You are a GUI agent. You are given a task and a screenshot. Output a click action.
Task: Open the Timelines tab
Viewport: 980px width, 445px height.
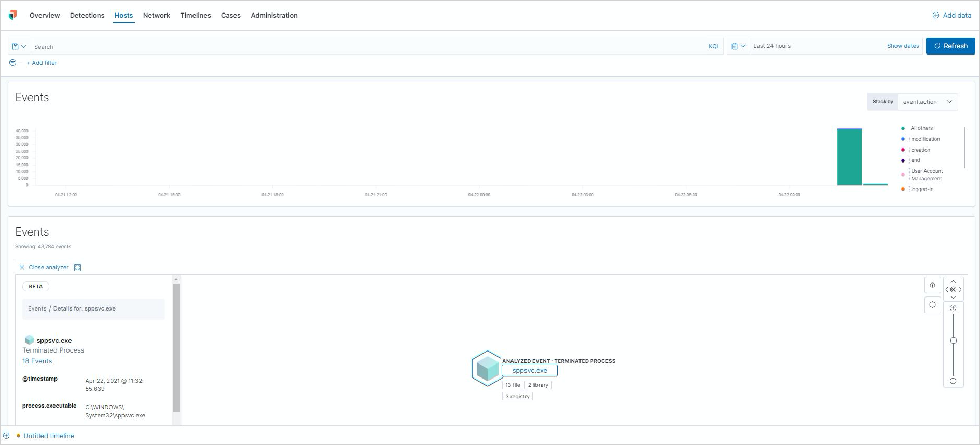196,16
